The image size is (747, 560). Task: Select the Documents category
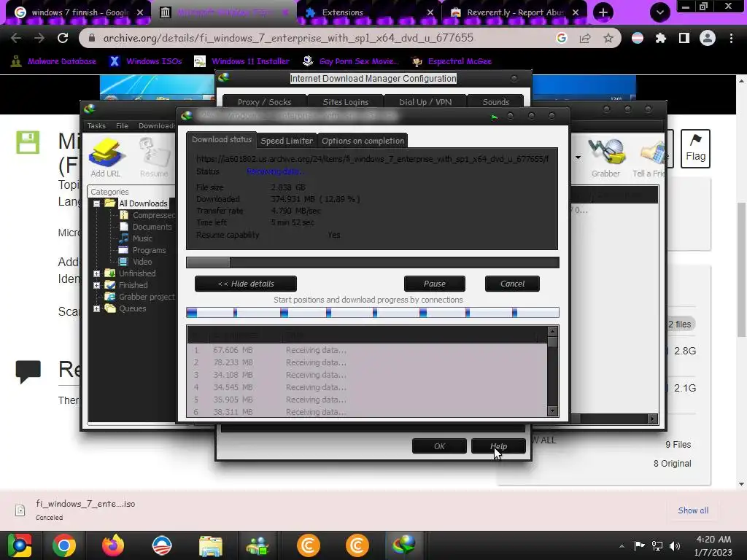point(145,227)
